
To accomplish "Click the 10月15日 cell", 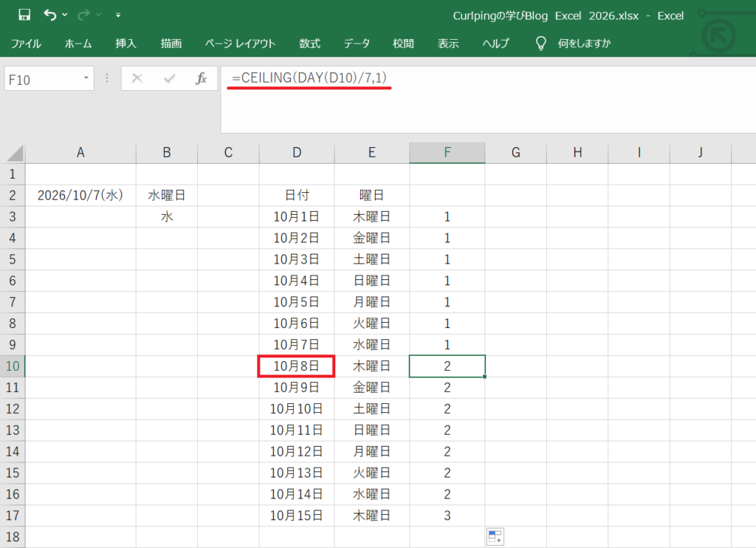I will tap(297, 516).
